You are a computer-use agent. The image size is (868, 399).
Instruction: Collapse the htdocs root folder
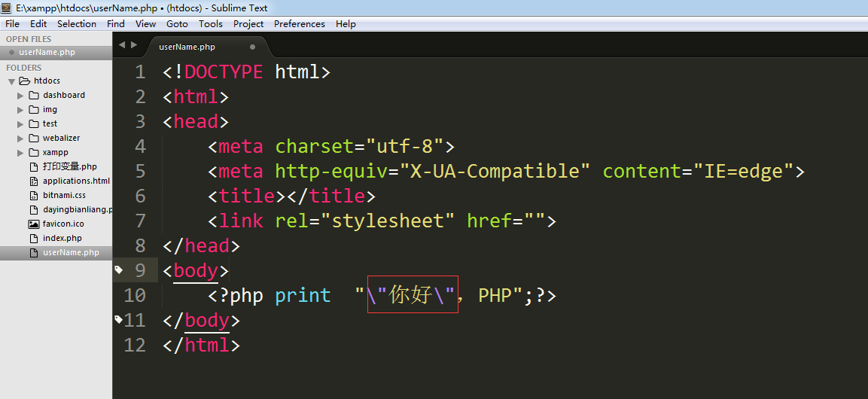[x=11, y=81]
